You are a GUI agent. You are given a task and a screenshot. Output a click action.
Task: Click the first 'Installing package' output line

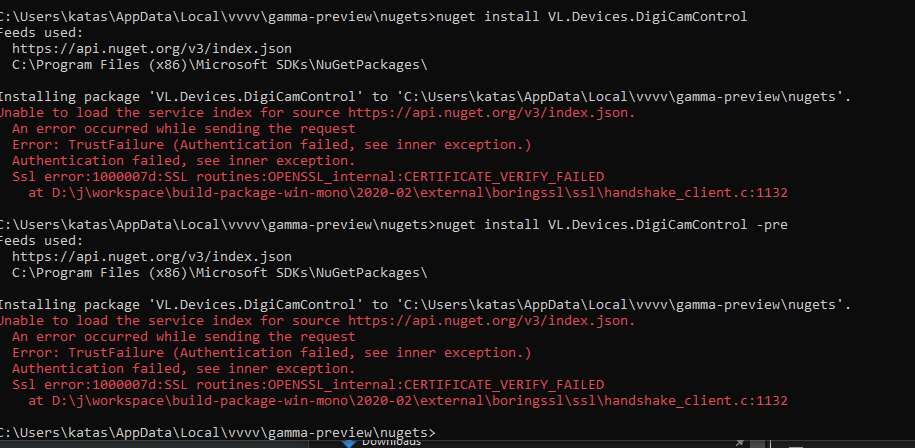[425, 96]
